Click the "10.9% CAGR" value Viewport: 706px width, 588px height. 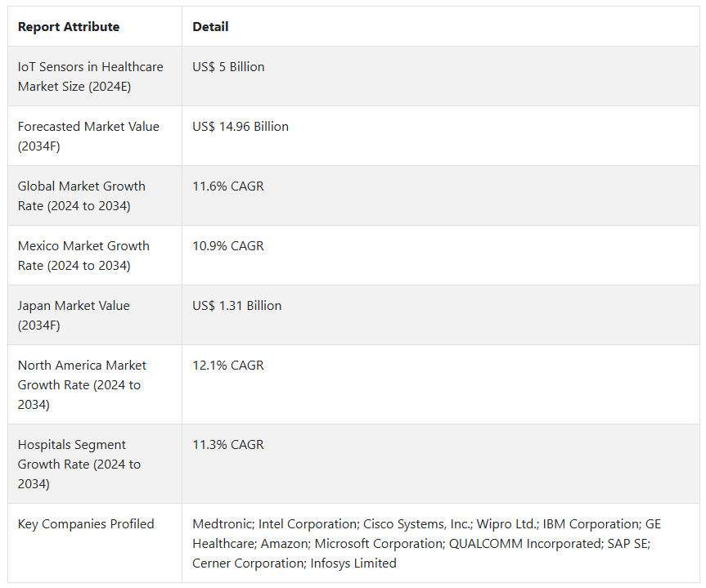point(228,246)
